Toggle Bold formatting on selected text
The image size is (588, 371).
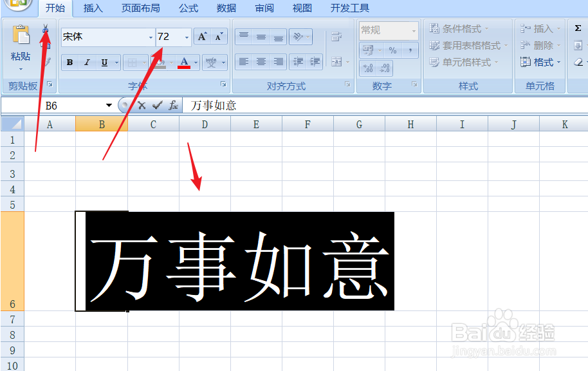point(69,62)
